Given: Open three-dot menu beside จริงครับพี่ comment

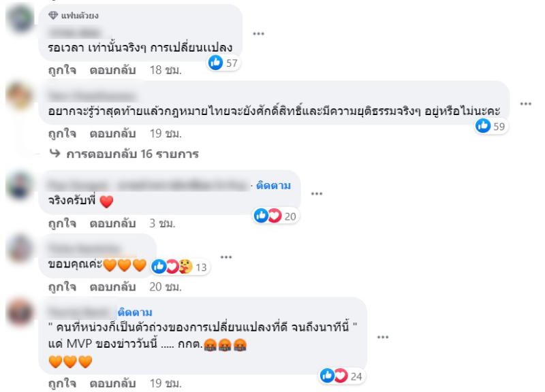Looking at the screenshot, I should coord(316,194).
